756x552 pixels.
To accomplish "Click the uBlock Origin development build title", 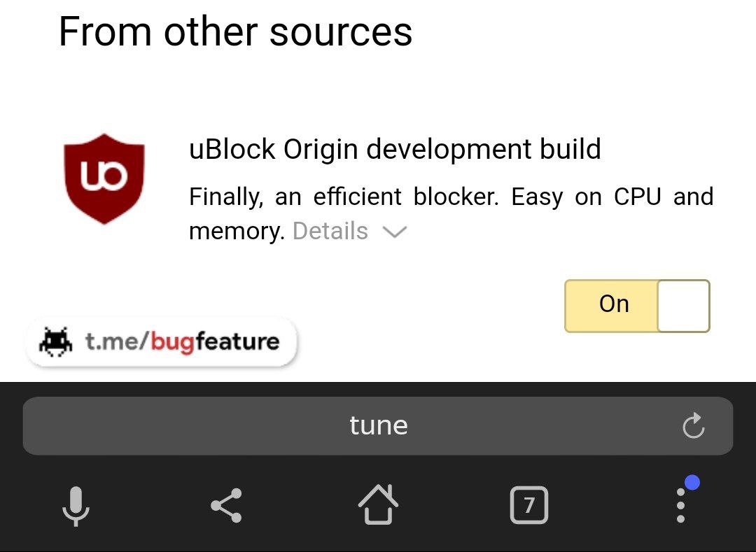I will click(395, 149).
